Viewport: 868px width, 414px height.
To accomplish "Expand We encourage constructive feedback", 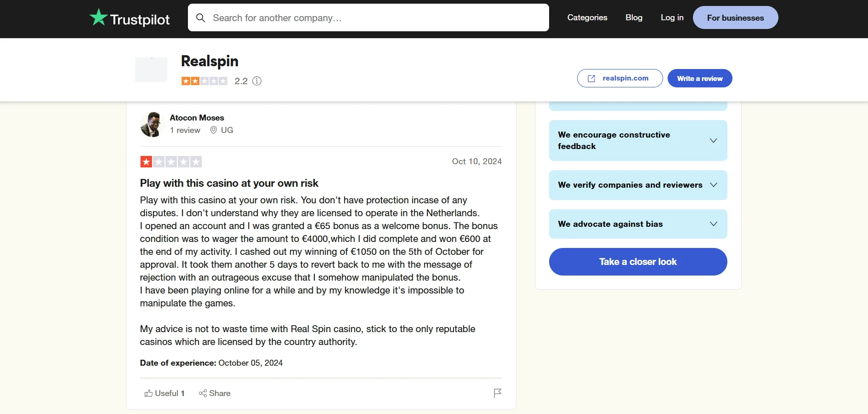I will pos(638,140).
